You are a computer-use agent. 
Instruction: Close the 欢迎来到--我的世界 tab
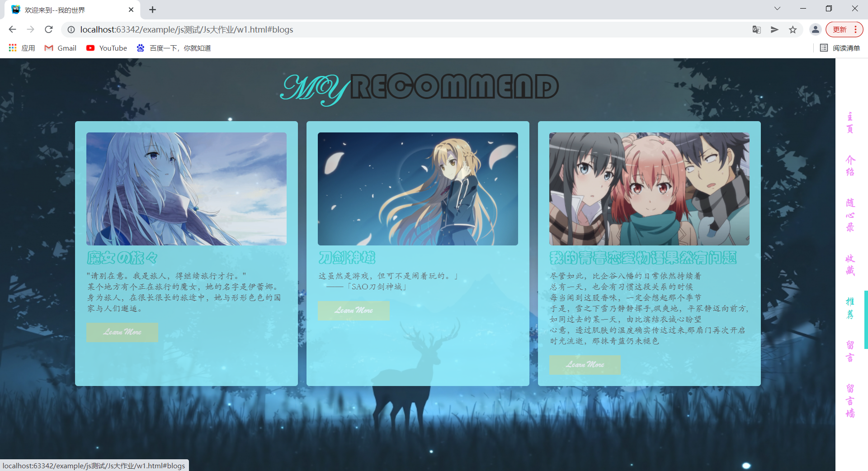(x=131, y=9)
